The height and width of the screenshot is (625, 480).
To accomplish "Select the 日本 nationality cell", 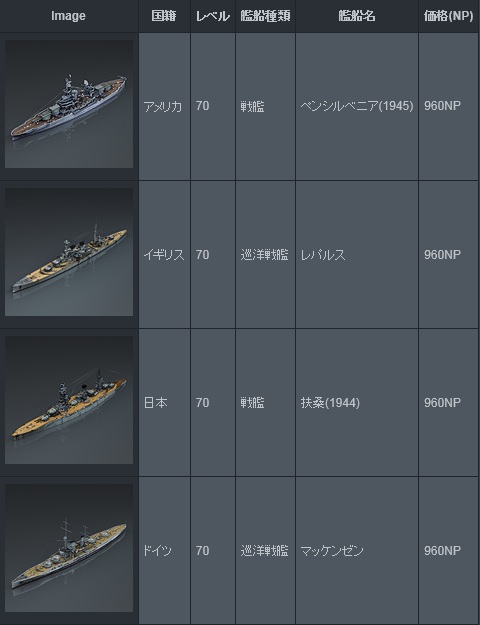I will pyautogui.click(x=155, y=403).
